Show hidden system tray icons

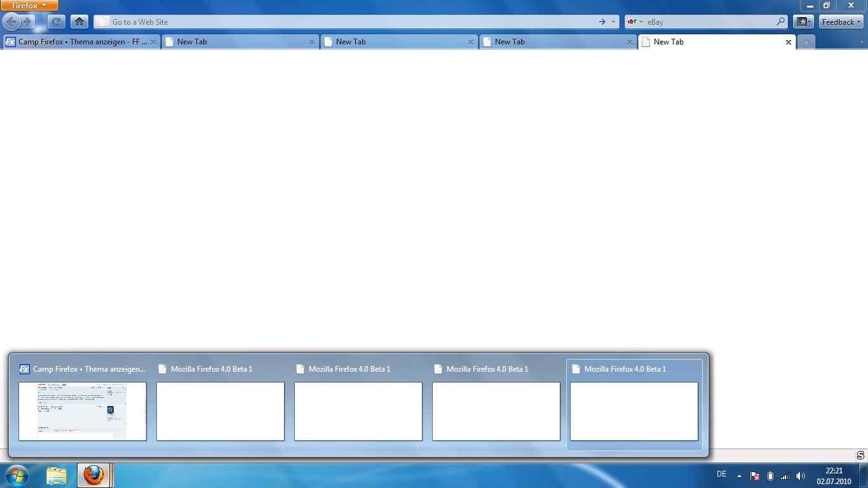click(739, 475)
